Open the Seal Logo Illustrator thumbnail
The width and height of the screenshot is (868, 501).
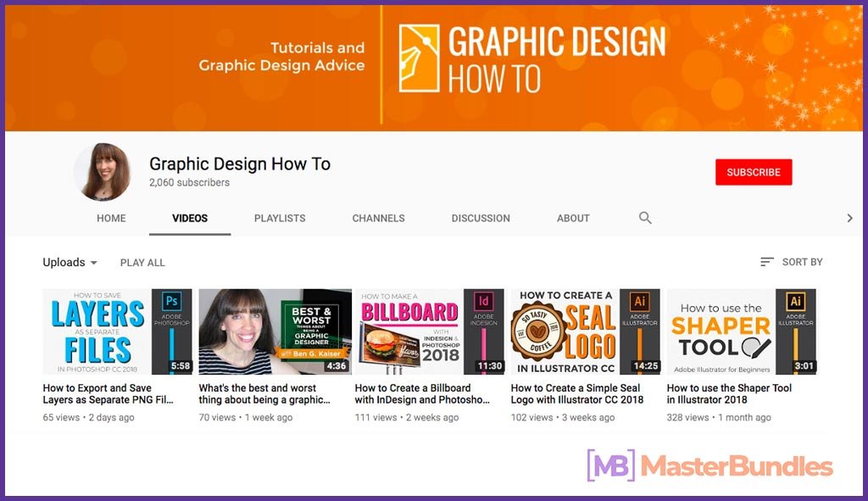point(586,331)
